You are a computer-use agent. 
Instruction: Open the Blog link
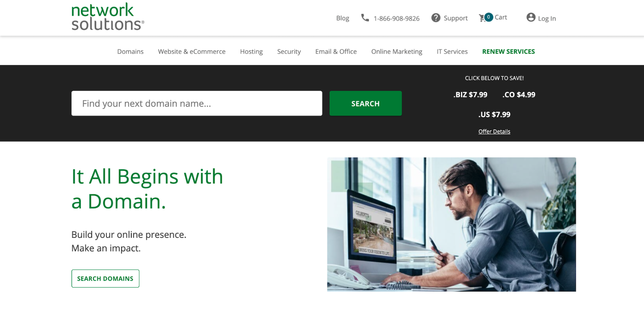(342, 18)
